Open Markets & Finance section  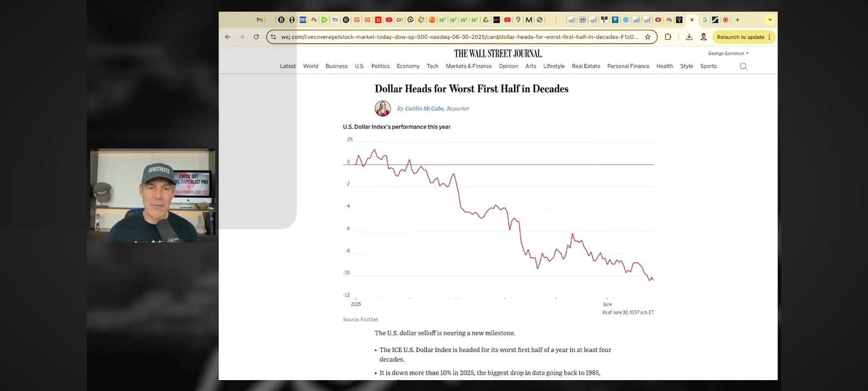point(469,66)
